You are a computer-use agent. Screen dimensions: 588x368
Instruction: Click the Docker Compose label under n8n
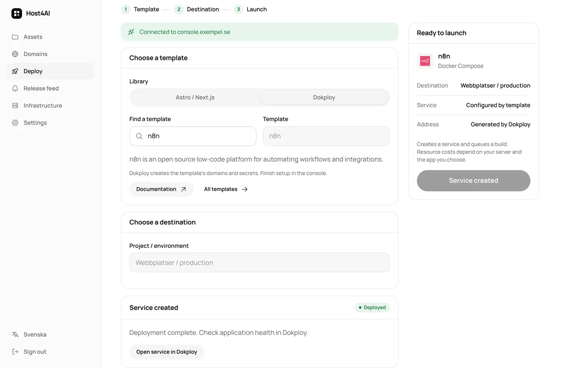(x=461, y=66)
